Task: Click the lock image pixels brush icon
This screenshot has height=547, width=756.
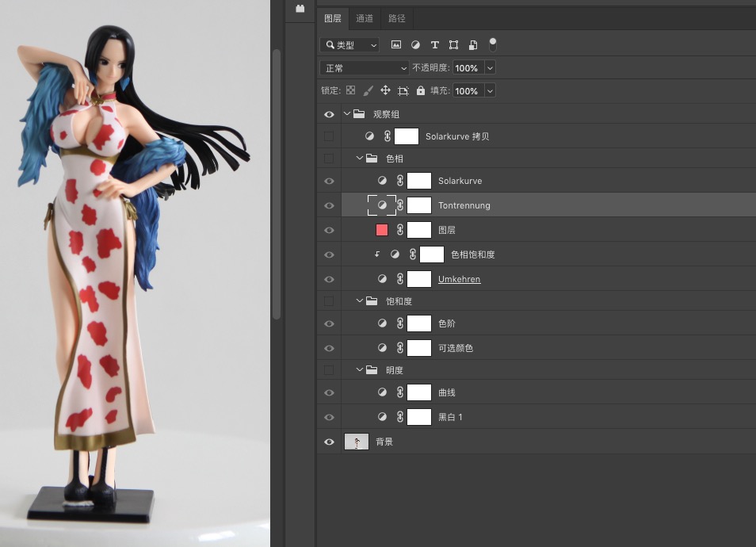Action: coord(368,91)
